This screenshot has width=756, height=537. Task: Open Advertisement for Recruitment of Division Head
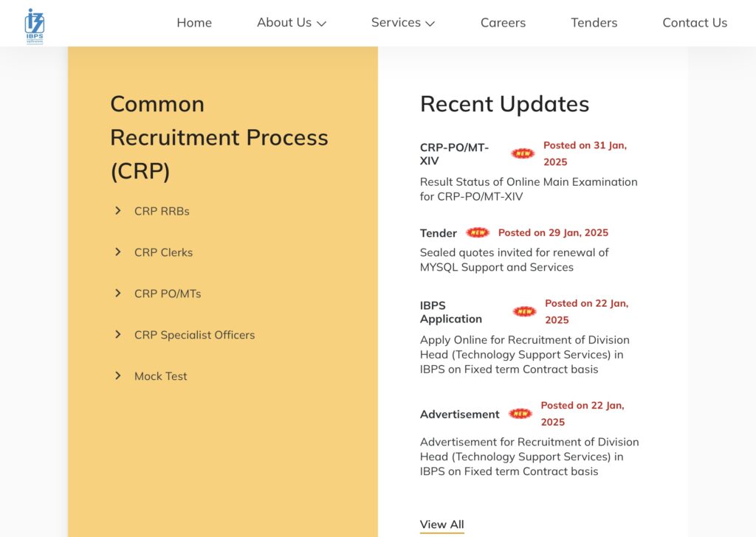529,457
